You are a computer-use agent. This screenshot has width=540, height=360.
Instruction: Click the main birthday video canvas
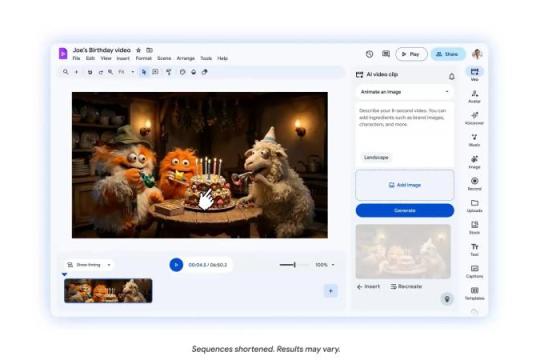[200, 165]
